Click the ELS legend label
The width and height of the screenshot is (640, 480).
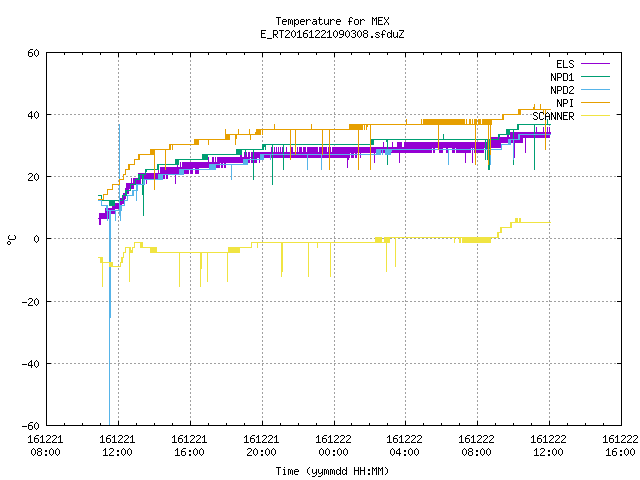point(565,64)
